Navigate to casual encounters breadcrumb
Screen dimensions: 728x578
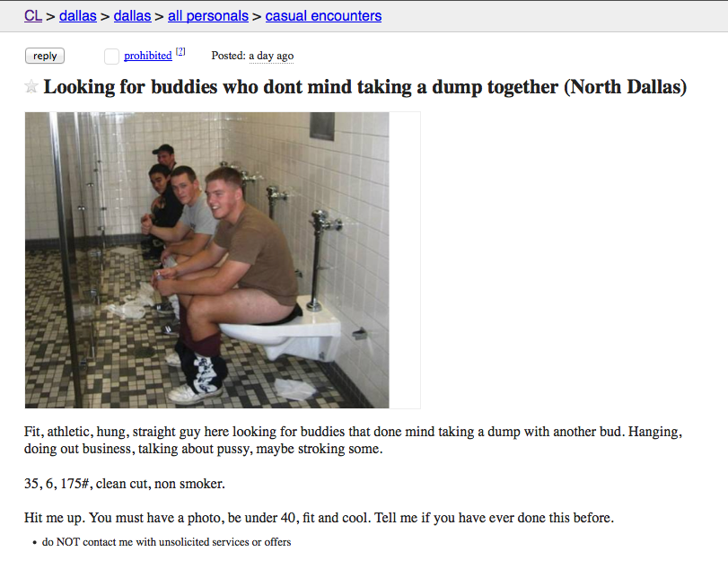323,16
